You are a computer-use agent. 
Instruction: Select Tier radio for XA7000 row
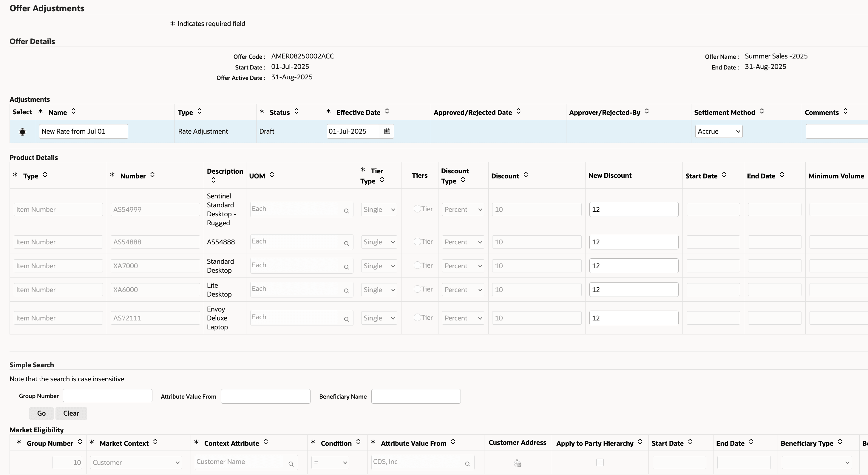click(417, 265)
